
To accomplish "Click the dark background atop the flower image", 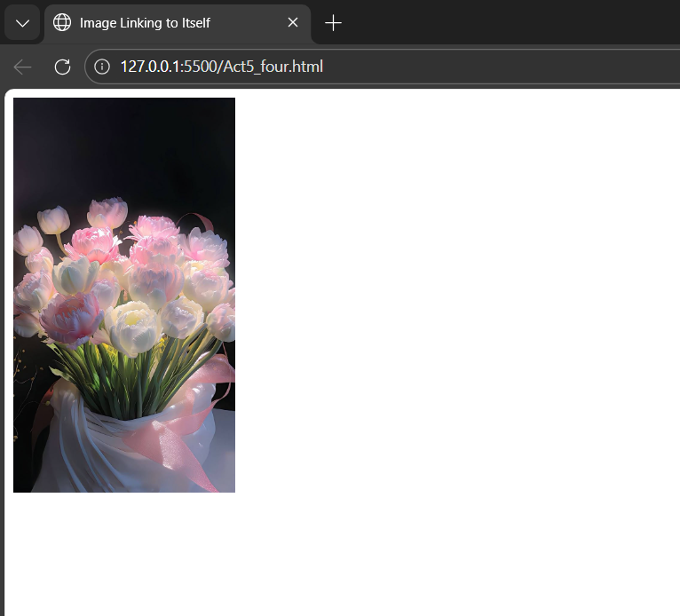I will point(124,142).
